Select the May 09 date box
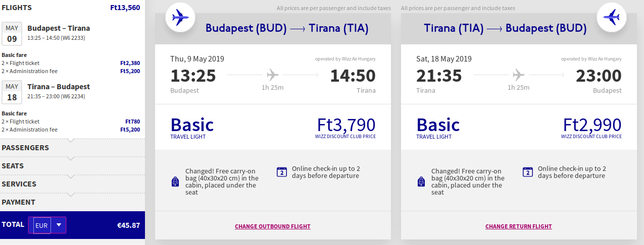The image size is (644, 245). [x=12, y=33]
